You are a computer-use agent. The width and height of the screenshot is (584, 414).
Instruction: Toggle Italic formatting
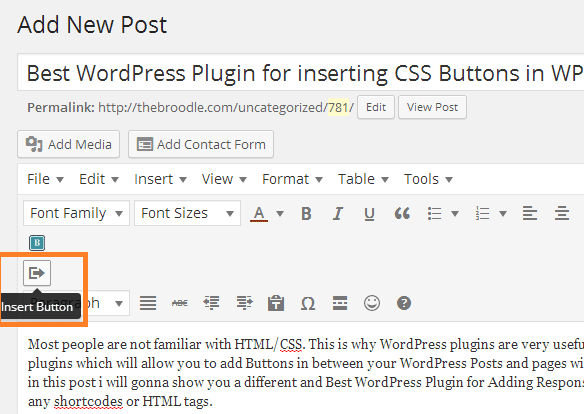338,214
